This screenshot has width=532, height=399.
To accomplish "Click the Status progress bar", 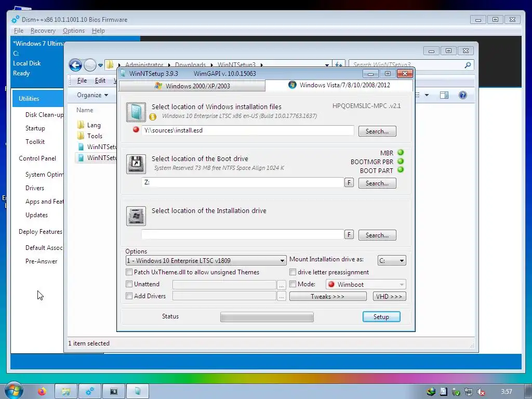I will tap(267, 317).
